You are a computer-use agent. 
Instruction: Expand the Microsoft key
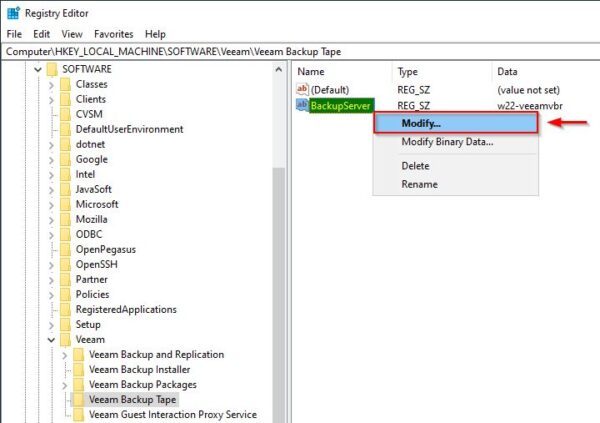point(51,205)
